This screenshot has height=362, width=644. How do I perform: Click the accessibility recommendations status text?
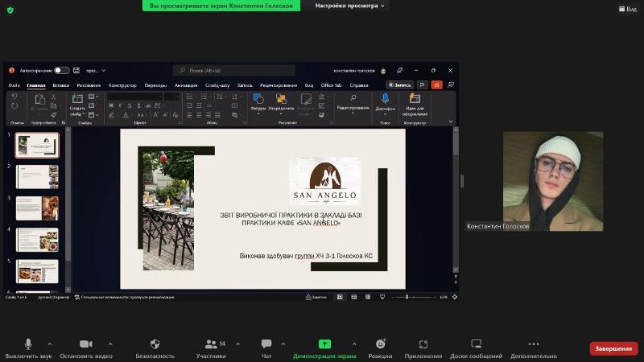pyautogui.click(x=124, y=297)
